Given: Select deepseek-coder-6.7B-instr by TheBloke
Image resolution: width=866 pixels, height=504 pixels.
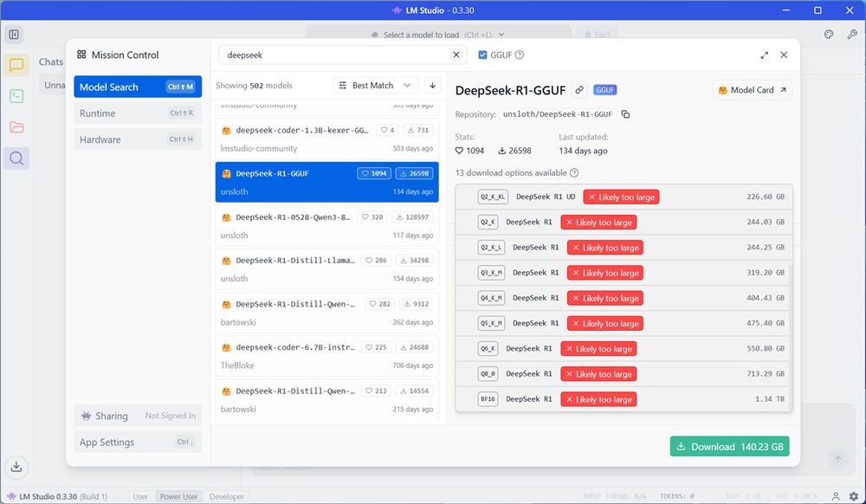Looking at the screenshot, I should [x=327, y=356].
